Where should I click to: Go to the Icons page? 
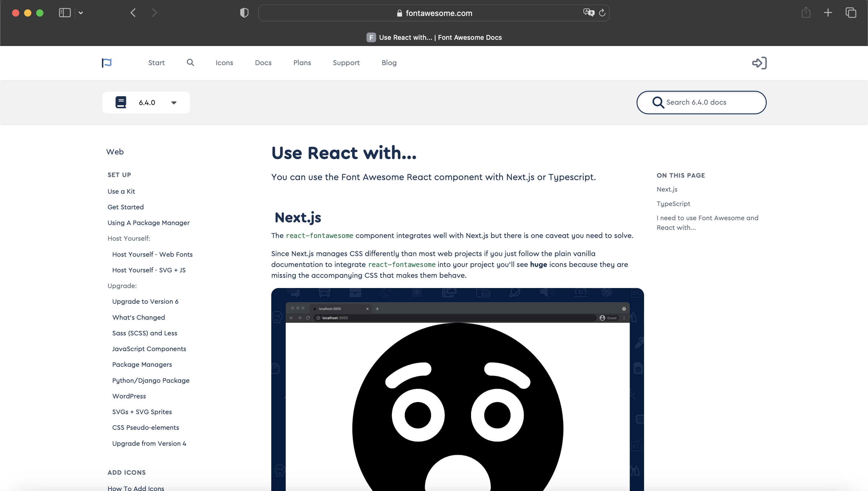224,63
